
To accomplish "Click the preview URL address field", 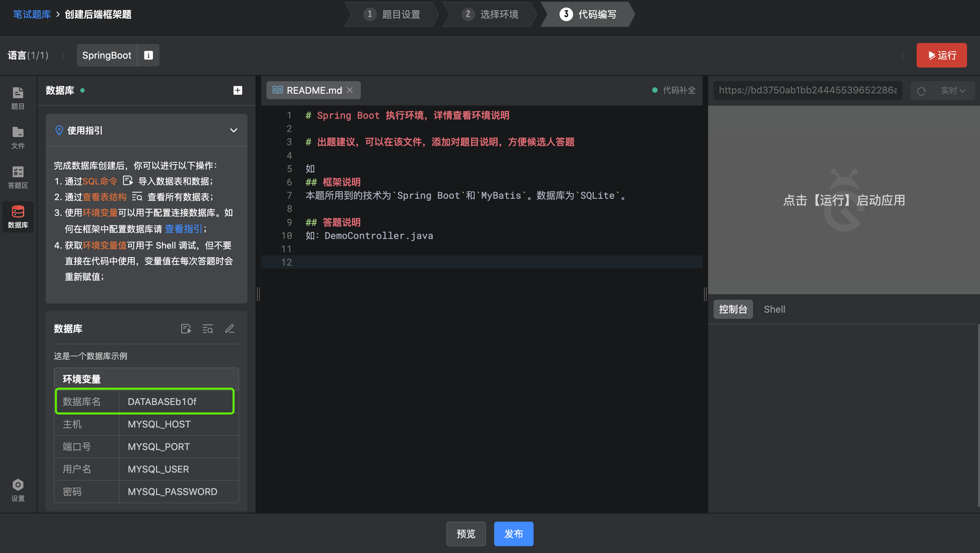I will pos(807,90).
